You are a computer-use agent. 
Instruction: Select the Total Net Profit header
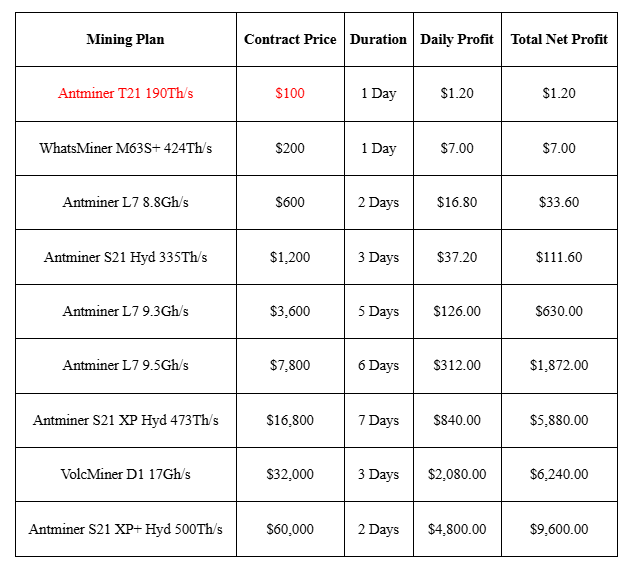559,39
